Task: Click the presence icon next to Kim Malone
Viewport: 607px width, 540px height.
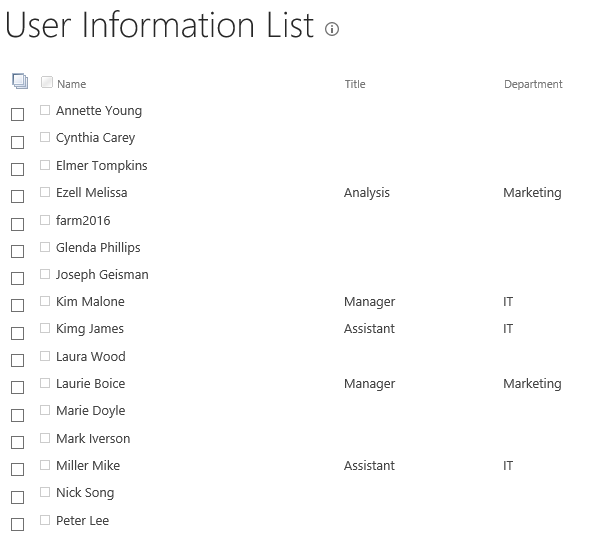Action: click(45, 301)
